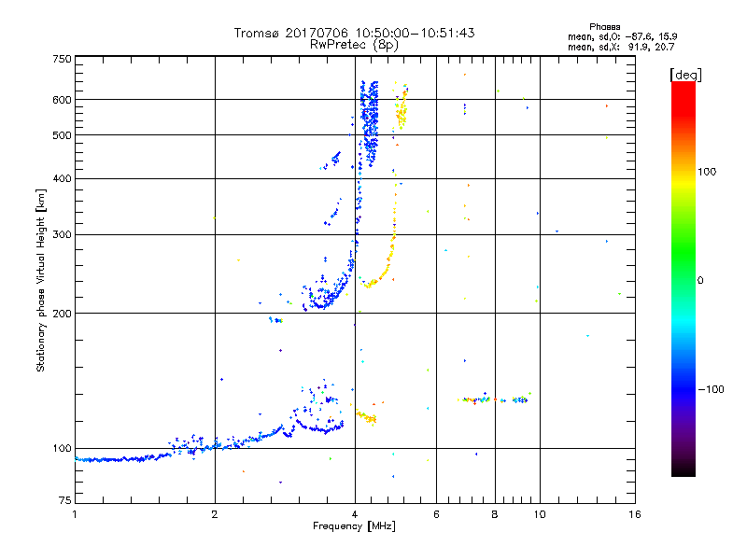Click the y-axis '300' tick label
Image resolution: width=747 pixels, height=560 pixels.
(62, 235)
